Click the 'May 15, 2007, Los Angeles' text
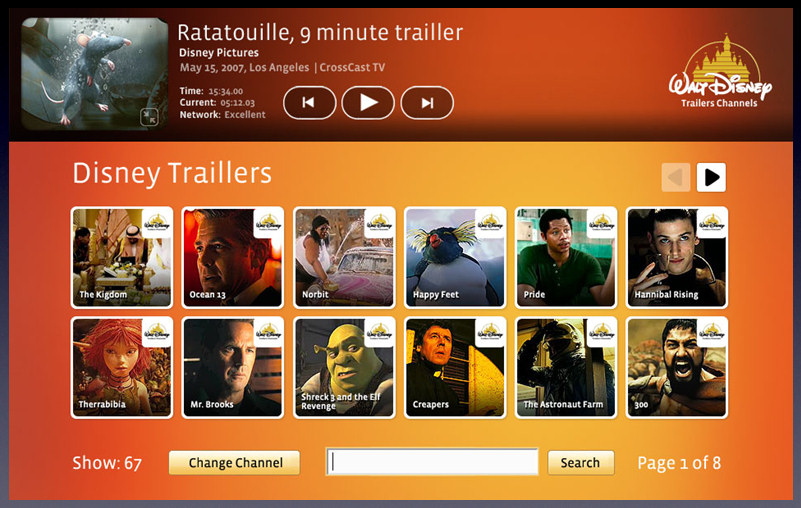Viewport: 801px width, 508px height. 244,67
